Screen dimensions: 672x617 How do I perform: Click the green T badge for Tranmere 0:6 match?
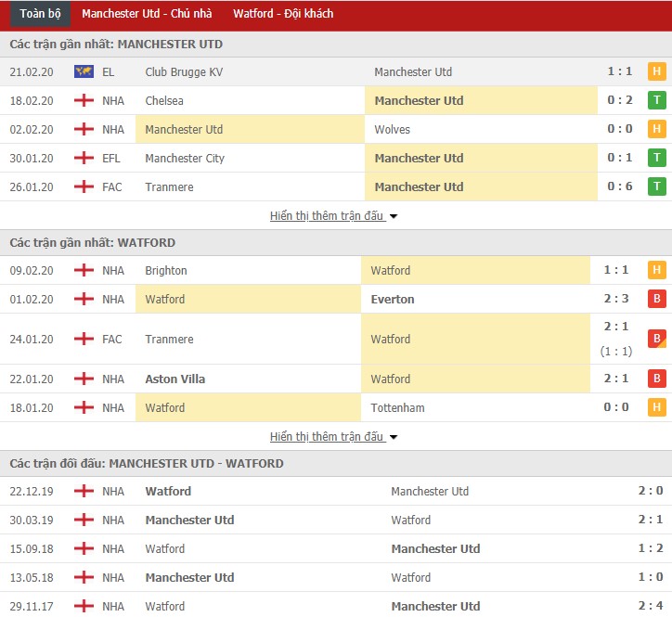[656, 186]
